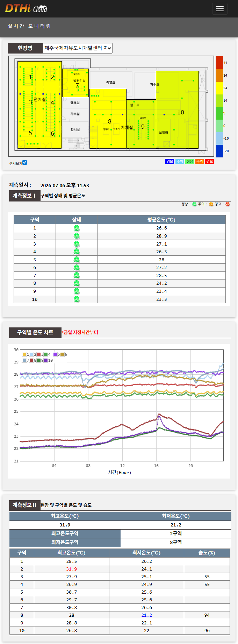The height and width of the screenshot is (644, 238).
Task: Click the status icon for zone 8 row
Action: point(77,283)
